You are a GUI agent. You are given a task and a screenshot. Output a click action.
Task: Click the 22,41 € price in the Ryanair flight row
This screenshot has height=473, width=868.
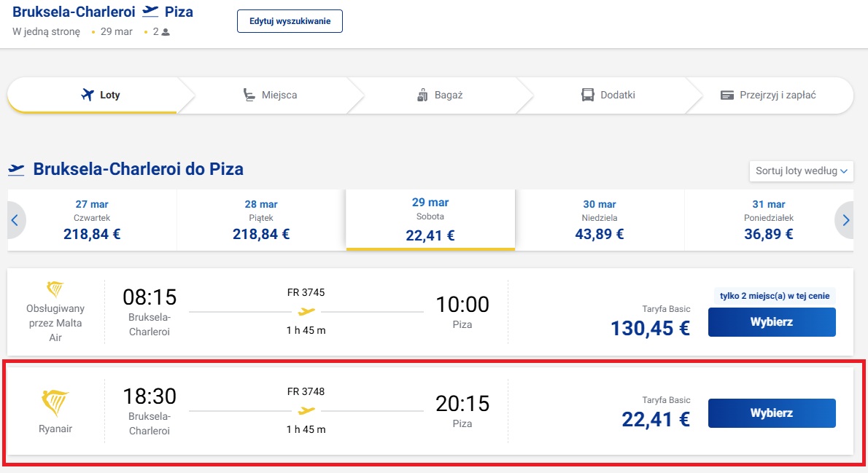(656, 419)
